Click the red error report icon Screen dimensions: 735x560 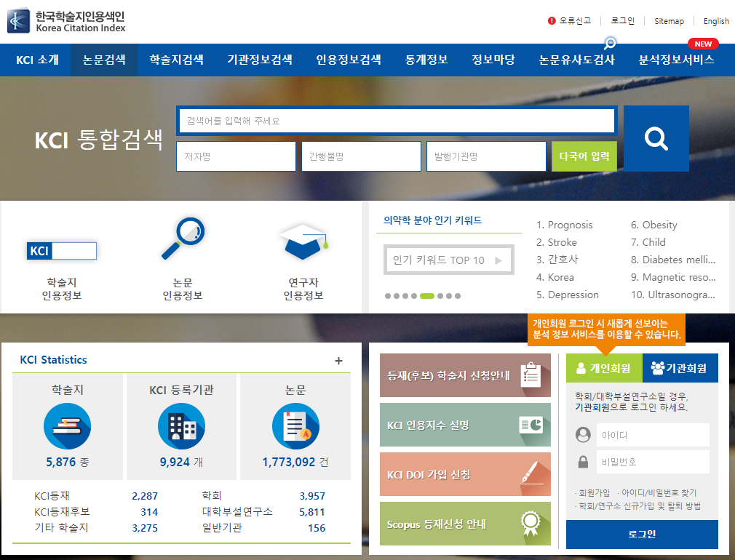click(552, 21)
